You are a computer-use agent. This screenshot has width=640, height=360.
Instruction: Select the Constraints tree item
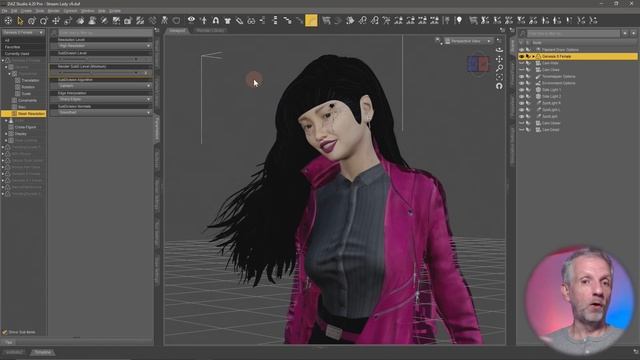[27, 100]
